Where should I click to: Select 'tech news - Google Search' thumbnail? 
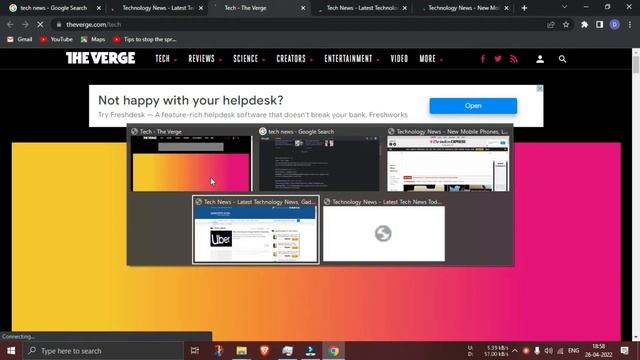319,160
